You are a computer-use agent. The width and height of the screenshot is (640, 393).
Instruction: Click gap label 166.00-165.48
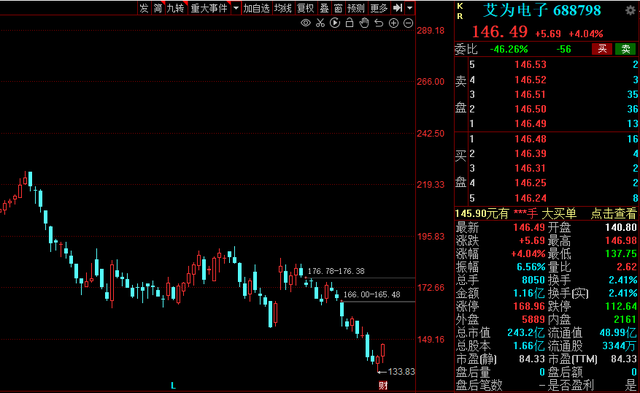point(372,295)
